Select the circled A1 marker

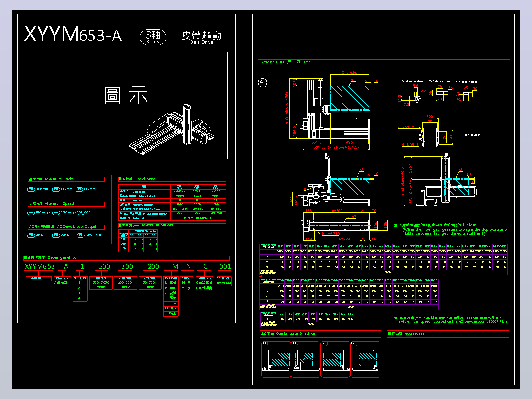[x=263, y=82]
